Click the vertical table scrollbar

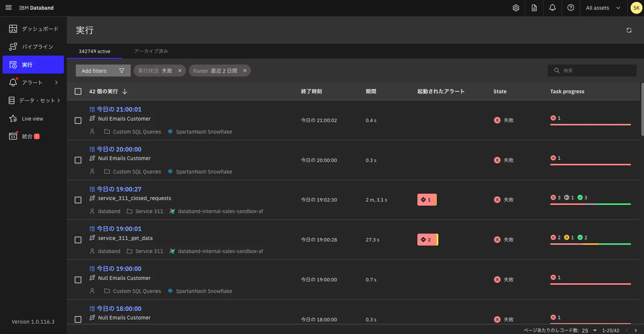(x=642, y=109)
